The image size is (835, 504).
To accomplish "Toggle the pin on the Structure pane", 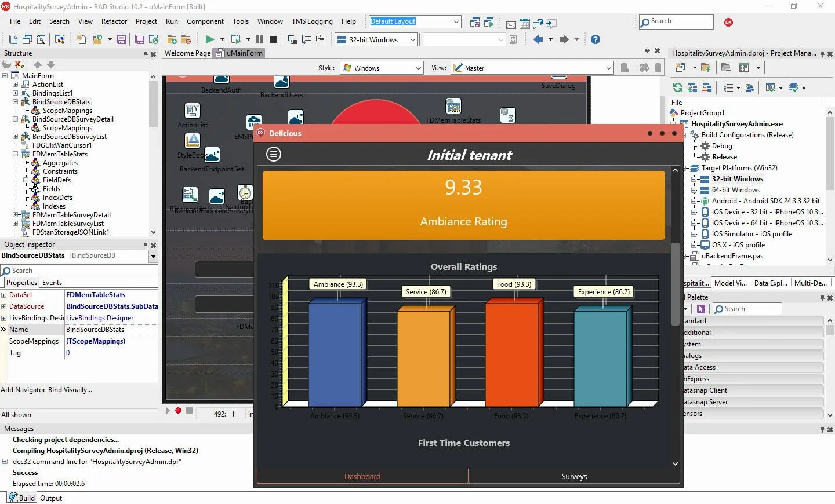I will pyautogui.click(x=146, y=54).
